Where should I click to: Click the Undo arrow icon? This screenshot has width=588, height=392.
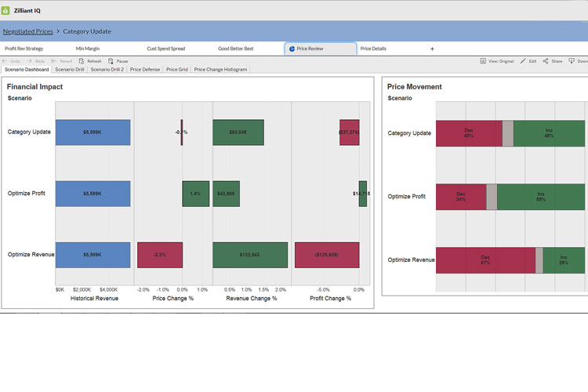6,60
